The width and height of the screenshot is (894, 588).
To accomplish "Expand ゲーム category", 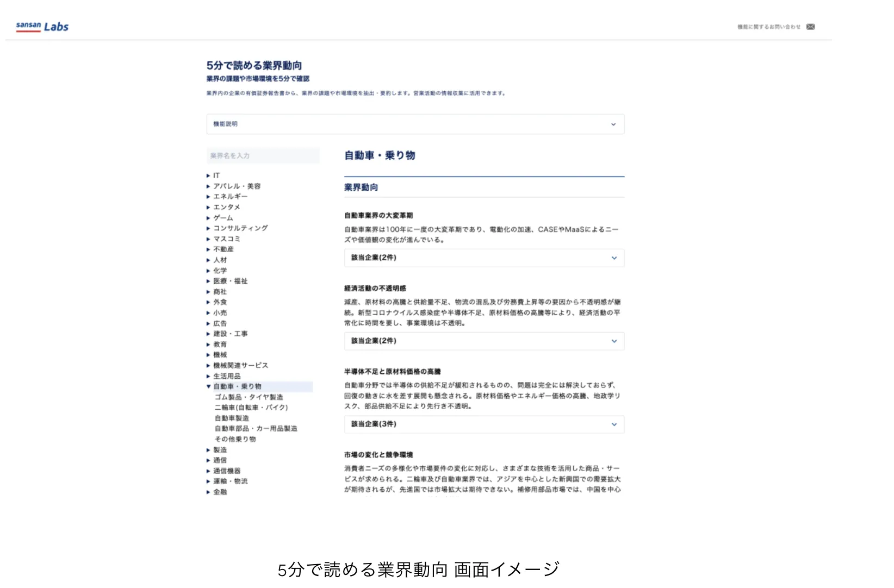I will click(220, 218).
